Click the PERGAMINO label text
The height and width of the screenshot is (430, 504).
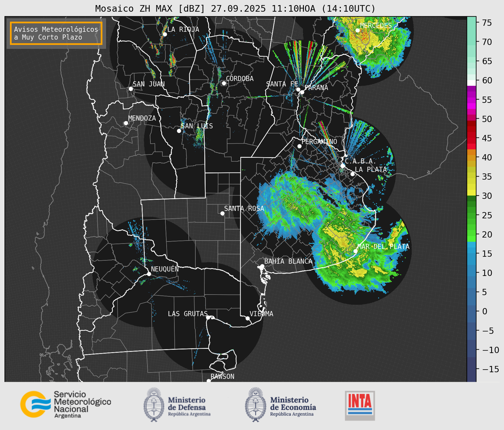pos(319,141)
